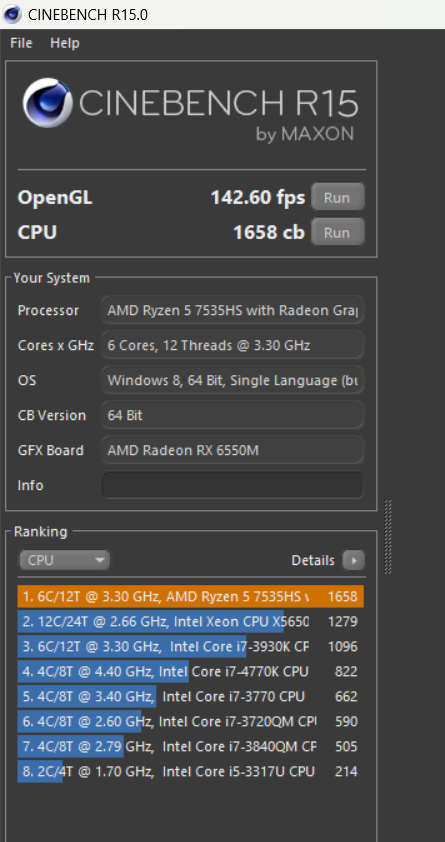Select the Core i7-3930K ranking row
The image size is (445, 842).
tap(191, 647)
